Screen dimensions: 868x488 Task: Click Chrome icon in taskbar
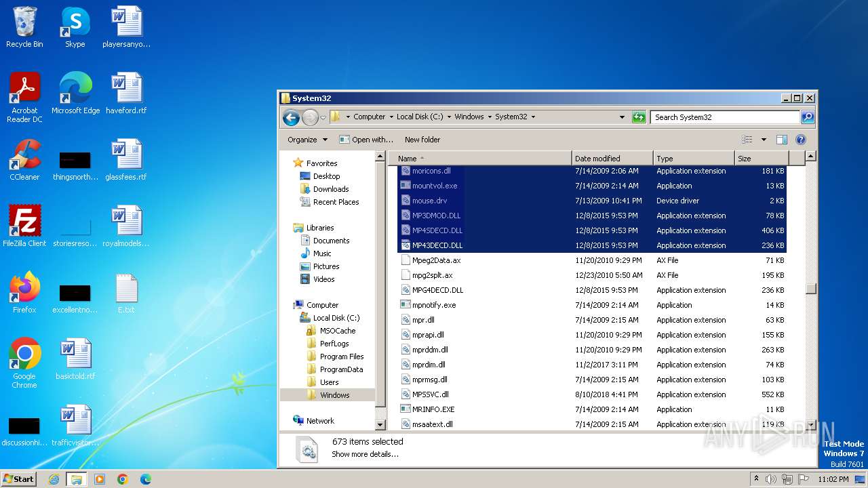click(123, 479)
